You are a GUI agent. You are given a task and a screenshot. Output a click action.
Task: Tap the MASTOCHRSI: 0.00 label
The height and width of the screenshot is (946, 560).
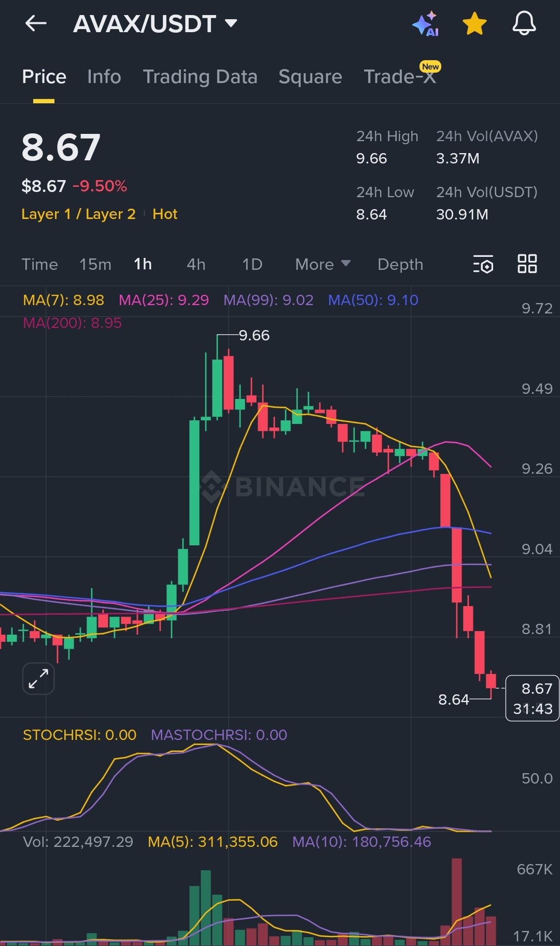tap(219, 735)
